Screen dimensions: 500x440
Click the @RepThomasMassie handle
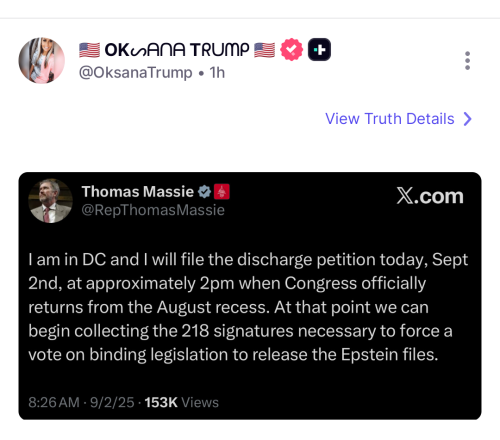(153, 210)
